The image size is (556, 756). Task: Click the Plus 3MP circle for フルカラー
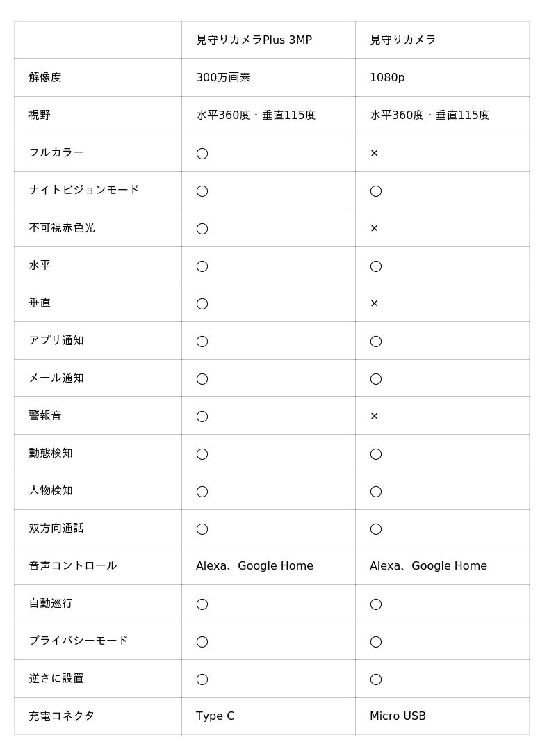(202, 153)
